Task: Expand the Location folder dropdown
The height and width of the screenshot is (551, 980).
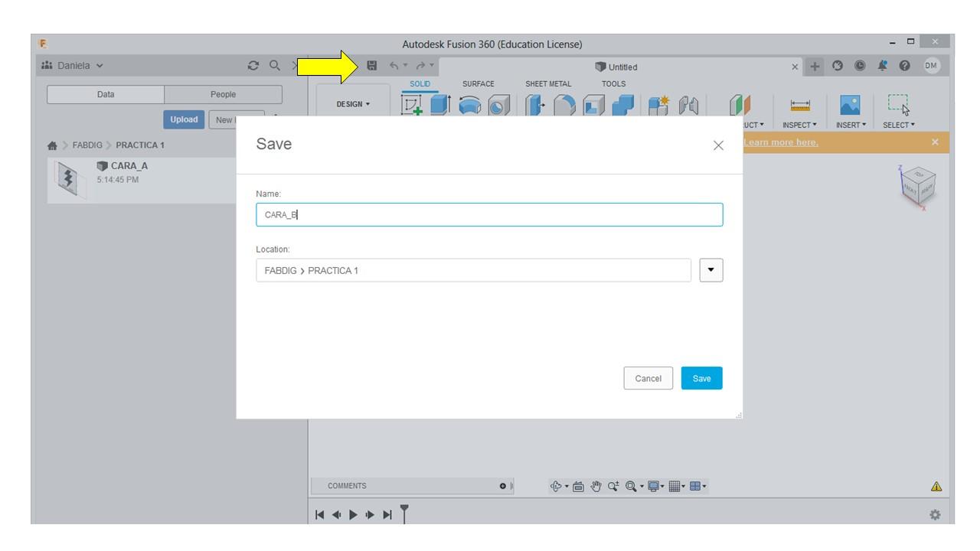Action: 711,270
